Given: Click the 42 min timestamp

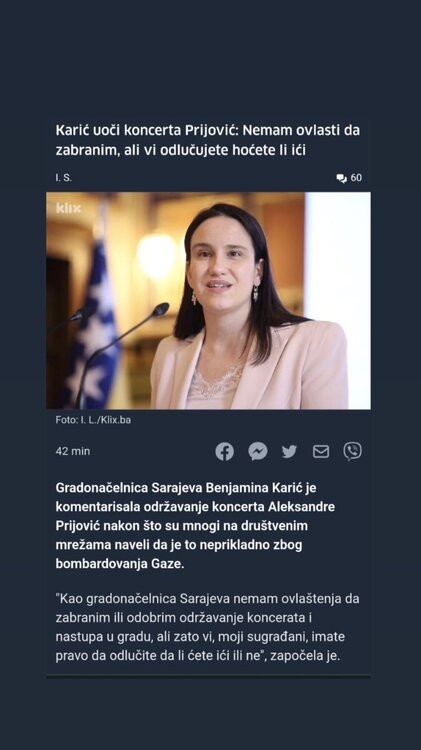Looking at the screenshot, I should [73, 451].
